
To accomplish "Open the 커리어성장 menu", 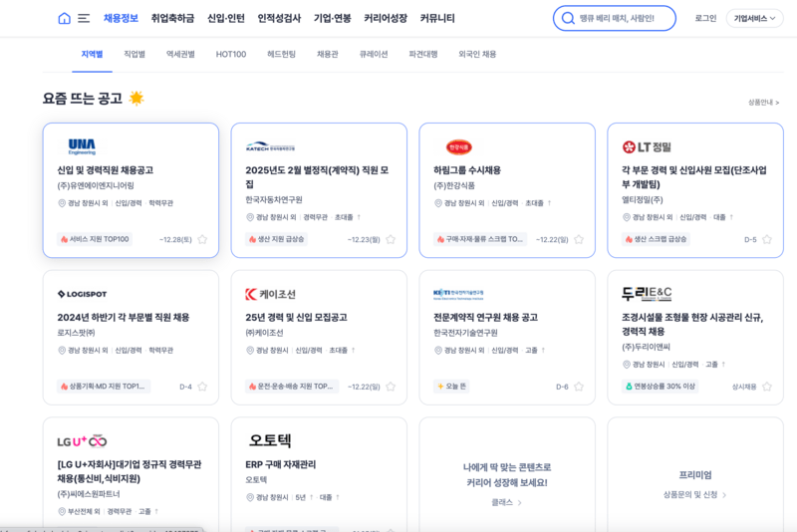I will click(x=386, y=18).
